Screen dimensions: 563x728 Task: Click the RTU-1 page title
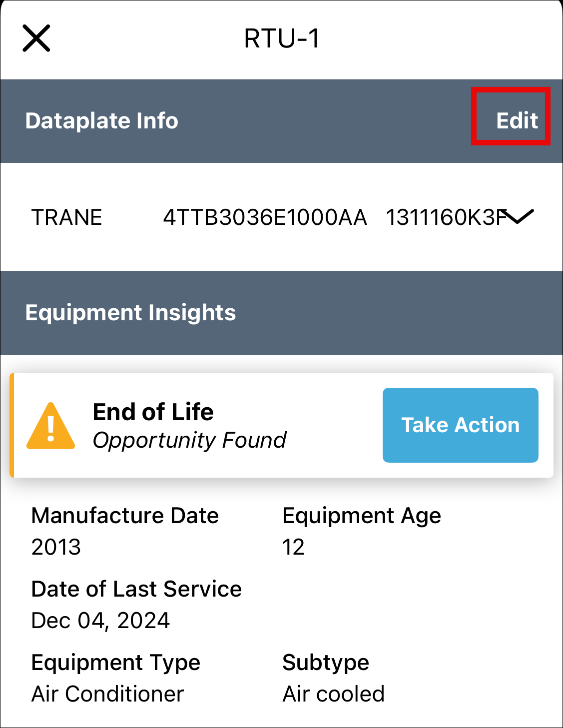tap(282, 38)
